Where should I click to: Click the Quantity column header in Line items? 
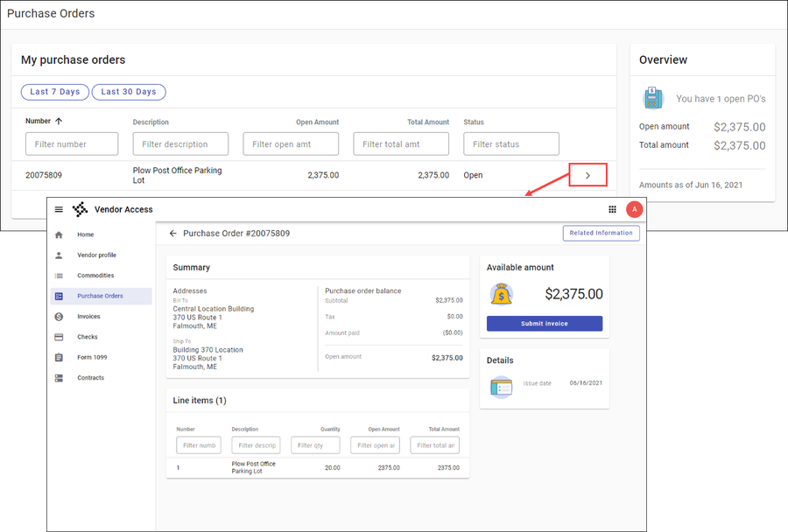(330, 430)
